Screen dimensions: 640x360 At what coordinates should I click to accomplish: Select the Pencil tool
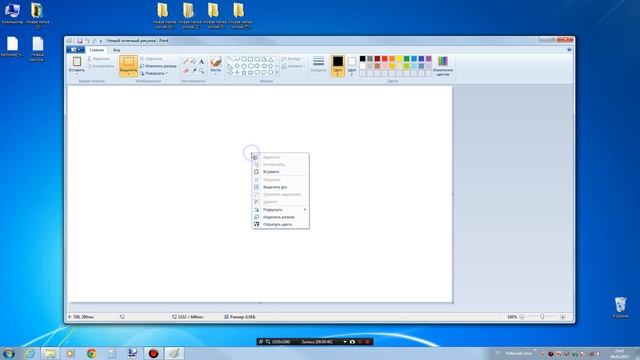click(x=186, y=62)
